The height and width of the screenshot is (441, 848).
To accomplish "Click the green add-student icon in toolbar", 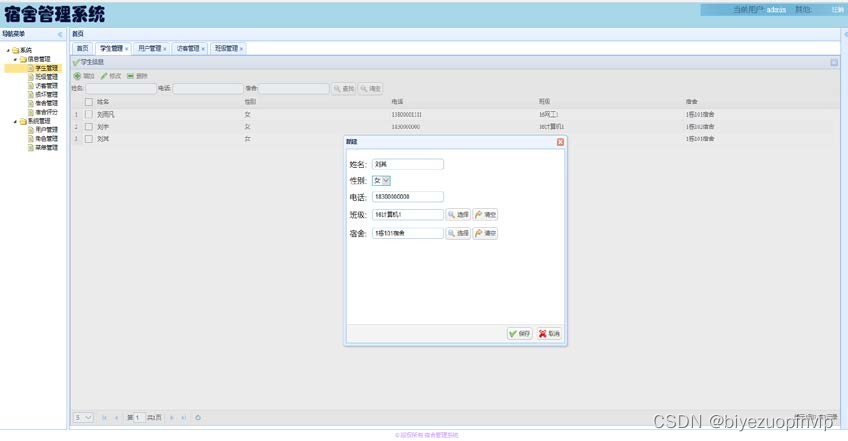I will (77, 76).
